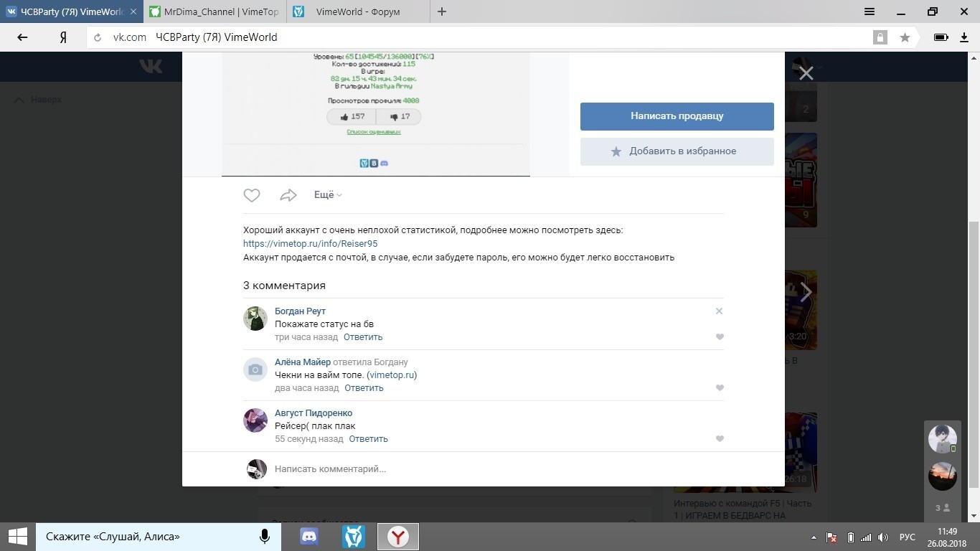Like Август Пидоренко's comment
Screen dimensions: 980x551
720,439
